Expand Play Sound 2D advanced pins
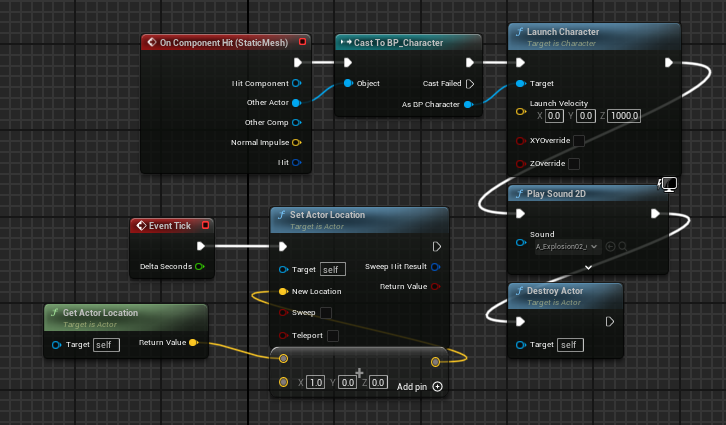Viewport: 726px width, 425px height. click(588, 268)
